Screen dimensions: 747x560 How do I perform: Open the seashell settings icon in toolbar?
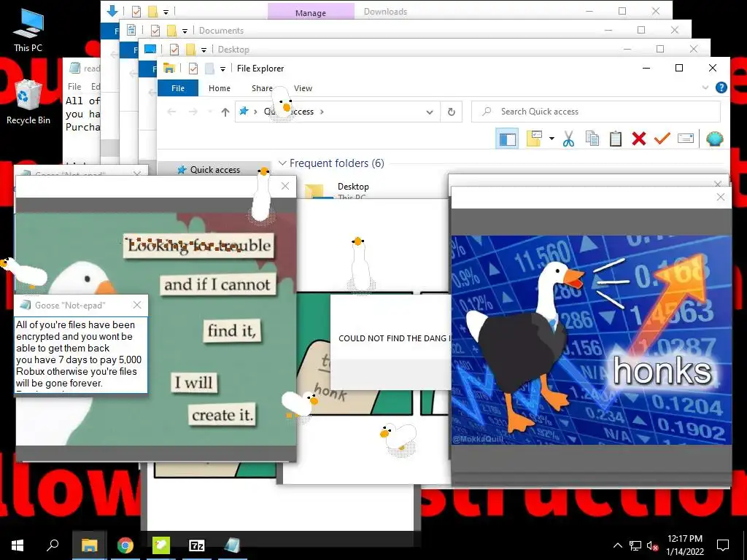(715, 139)
